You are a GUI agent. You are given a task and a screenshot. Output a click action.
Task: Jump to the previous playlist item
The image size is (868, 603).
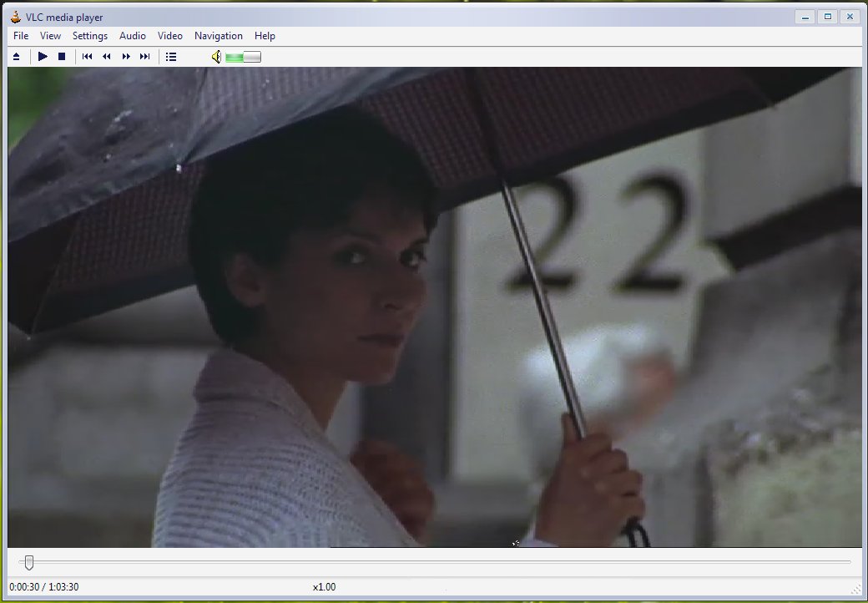(87, 57)
